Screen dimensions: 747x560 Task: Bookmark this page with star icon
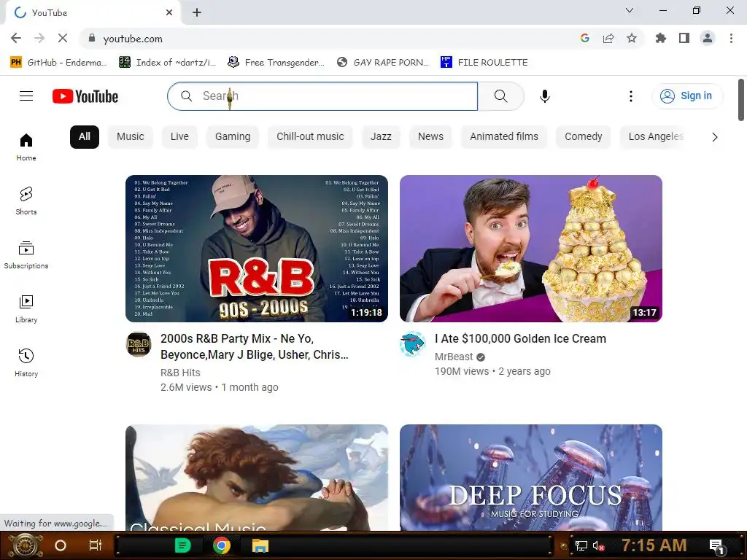632,38
